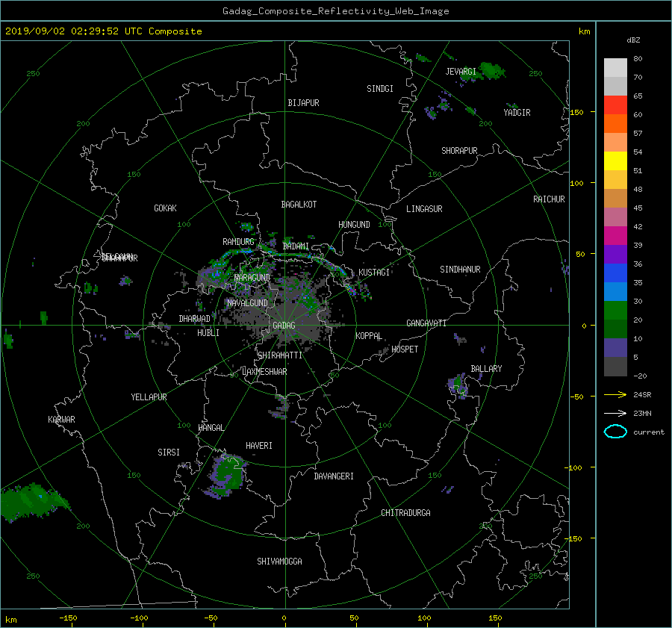672x628 pixels.
Task: Select the purple 36-39 dBZ swatch
Action: (615, 254)
